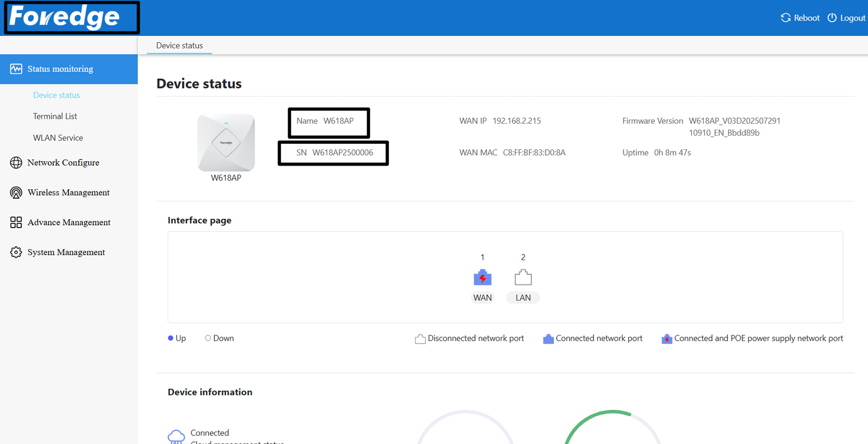Click the Connected and POE power supply text

(x=758, y=338)
